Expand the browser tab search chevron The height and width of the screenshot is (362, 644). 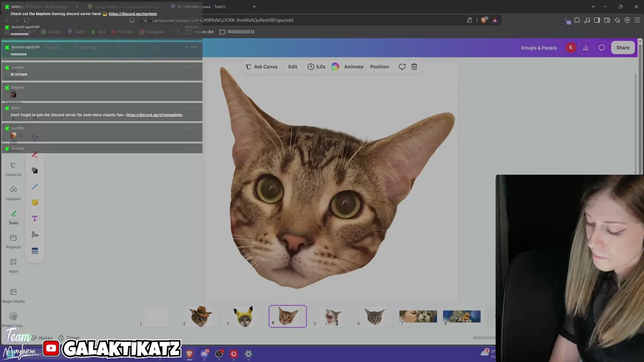pyautogui.click(x=593, y=7)
